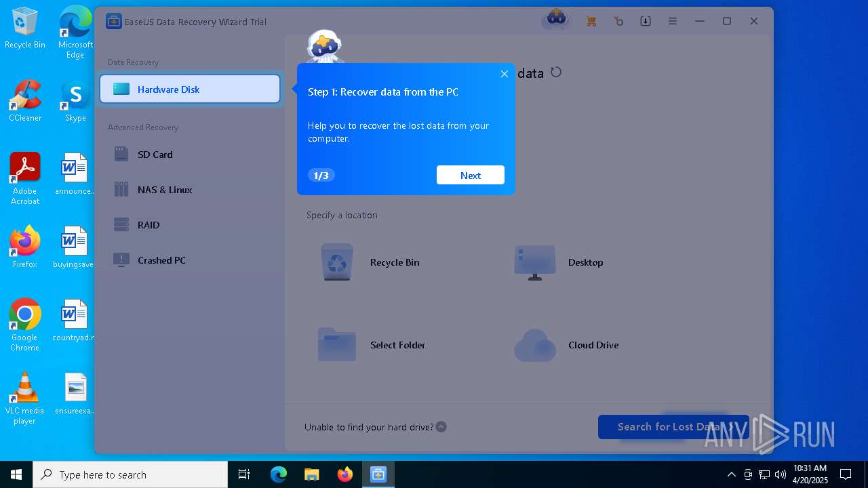Click the volume icon in system tray
Image resolution: width=868 pixels, height=488 pixels.
781,474
